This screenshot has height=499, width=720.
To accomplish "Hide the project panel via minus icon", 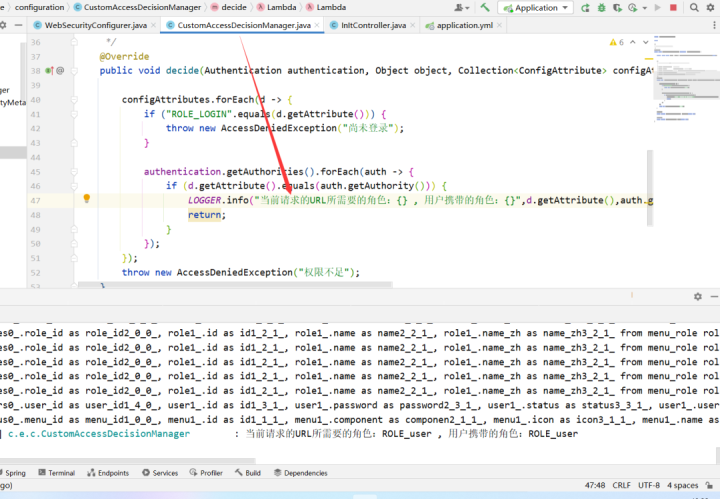I will click(18, 25).
